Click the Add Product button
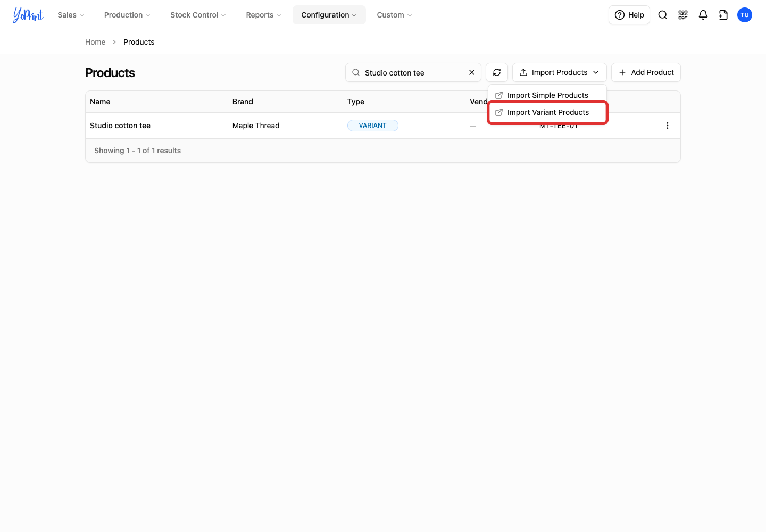This screenshot has height=532, width=766. click(646, 72)
